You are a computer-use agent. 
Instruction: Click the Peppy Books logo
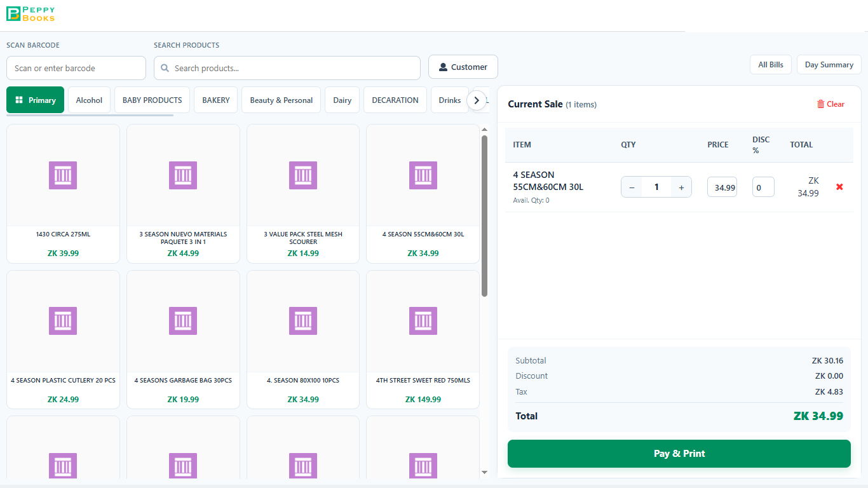click(x=31, y=14)
